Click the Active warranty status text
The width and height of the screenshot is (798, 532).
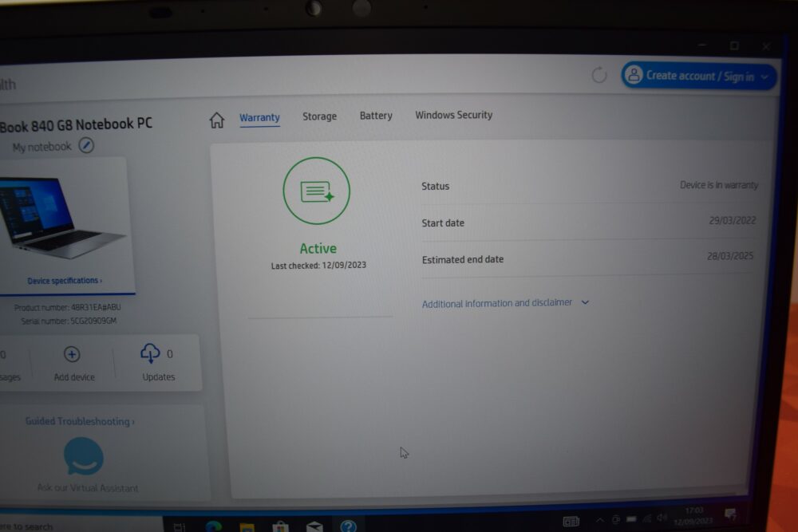(318, 248)
